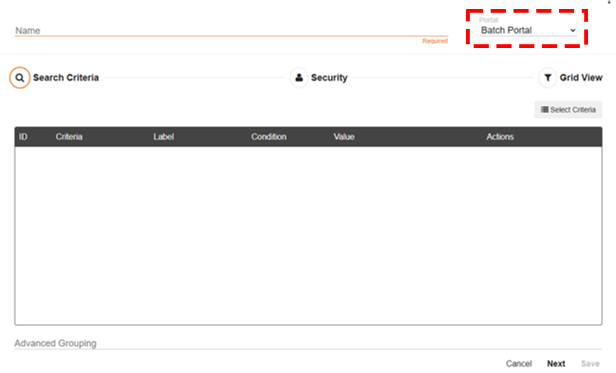616x373 pixels.
Task: Click the Select Criteria button
Action: [568, 110]
